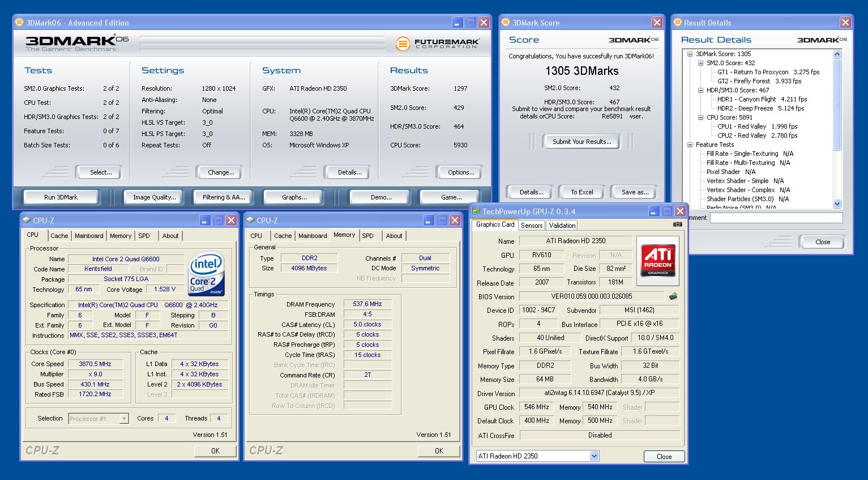Image resolution: width=868 pixels, height=480 pixels.
Task: Collapse the 3DMark Score: 1305 tree node
Action: click(x=690, y=54)
